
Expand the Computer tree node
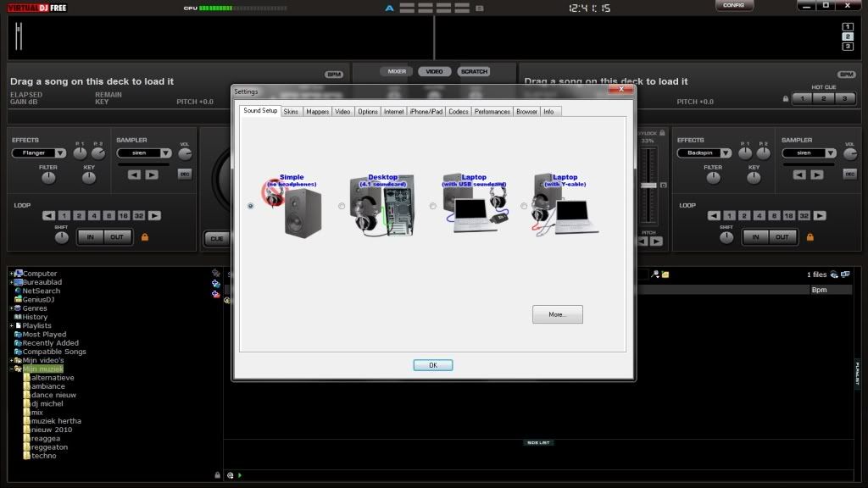[12, 274]
